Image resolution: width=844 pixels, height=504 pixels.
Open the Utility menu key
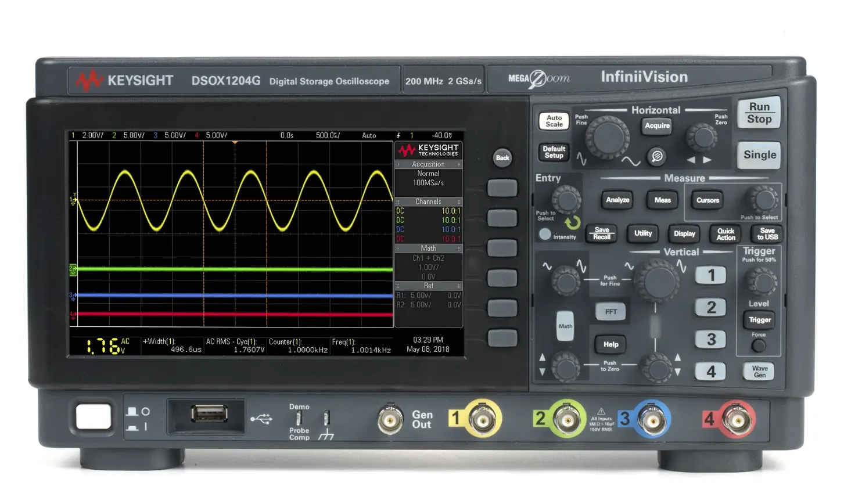(643, 233)
